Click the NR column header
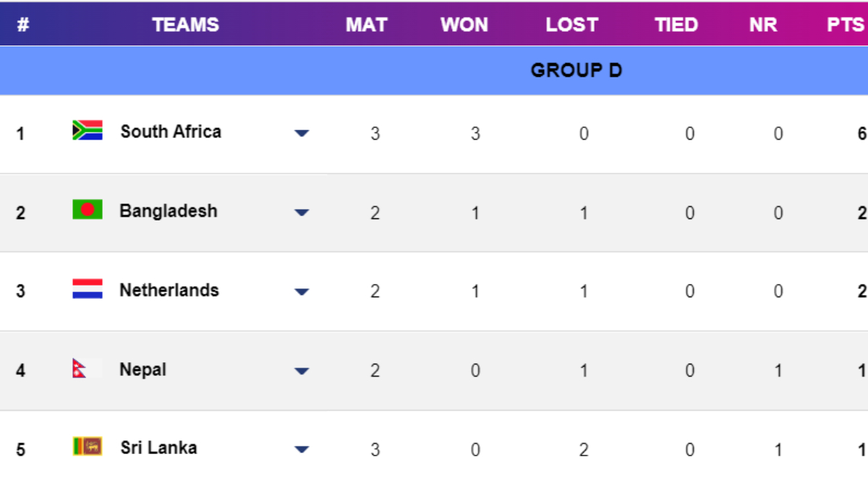 [x=763, y=25]
